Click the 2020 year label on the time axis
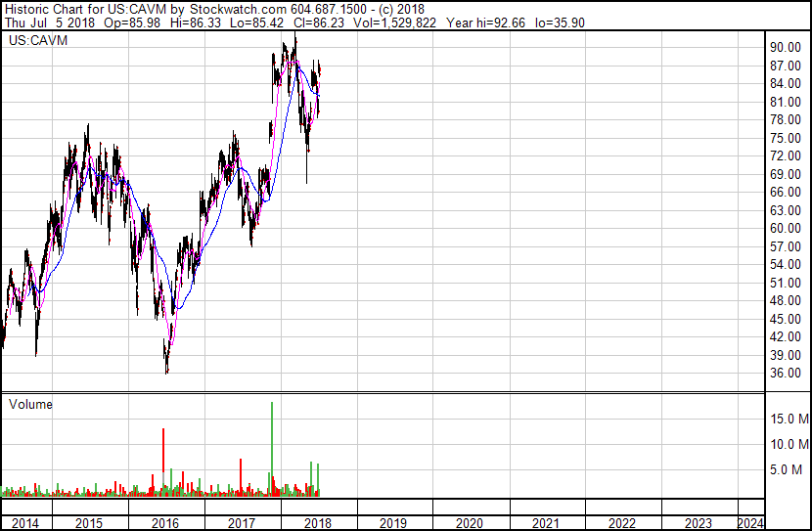 point(470,523)
